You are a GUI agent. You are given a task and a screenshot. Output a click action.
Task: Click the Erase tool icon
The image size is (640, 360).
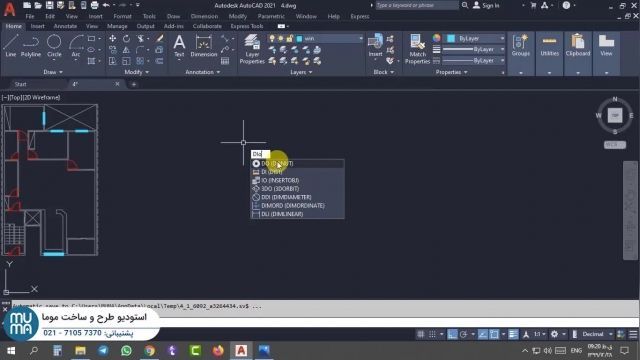click(160, 39)
